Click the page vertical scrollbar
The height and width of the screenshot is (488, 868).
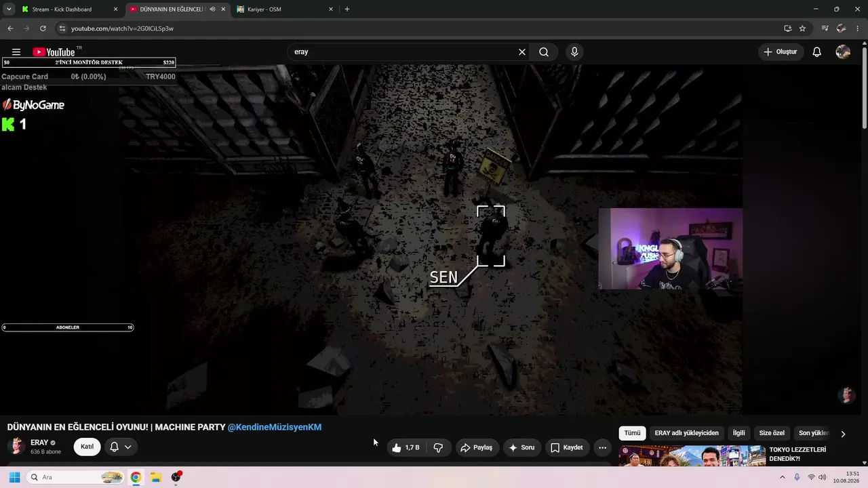click(x=864, y=88)
